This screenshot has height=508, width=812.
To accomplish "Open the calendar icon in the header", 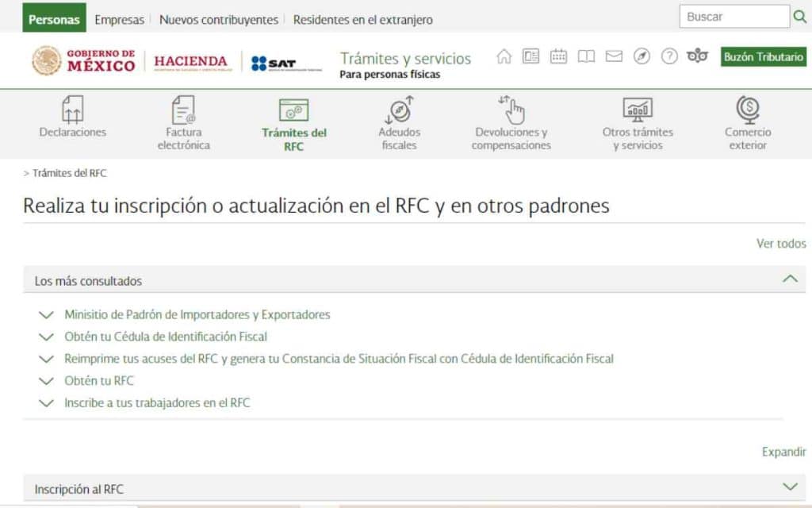I will [x=558, y=56].
